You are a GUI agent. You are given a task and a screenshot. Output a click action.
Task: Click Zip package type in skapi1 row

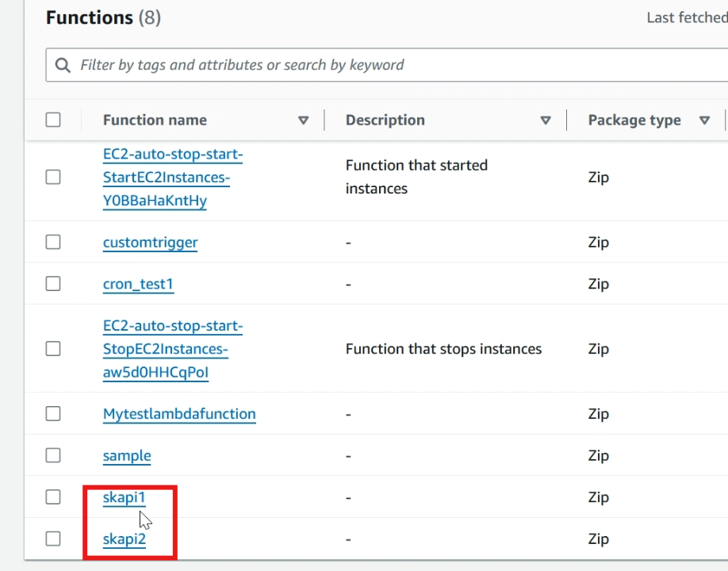click(599, 498)
